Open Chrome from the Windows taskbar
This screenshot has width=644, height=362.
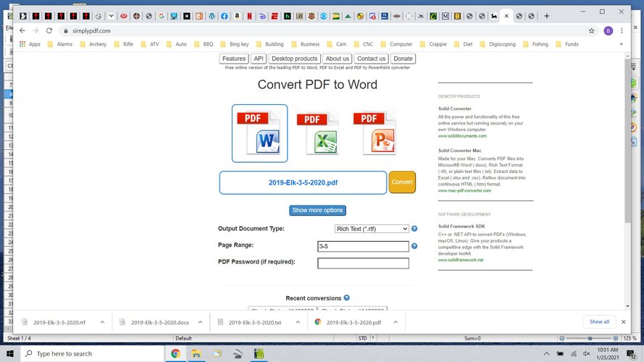(175, 353)
